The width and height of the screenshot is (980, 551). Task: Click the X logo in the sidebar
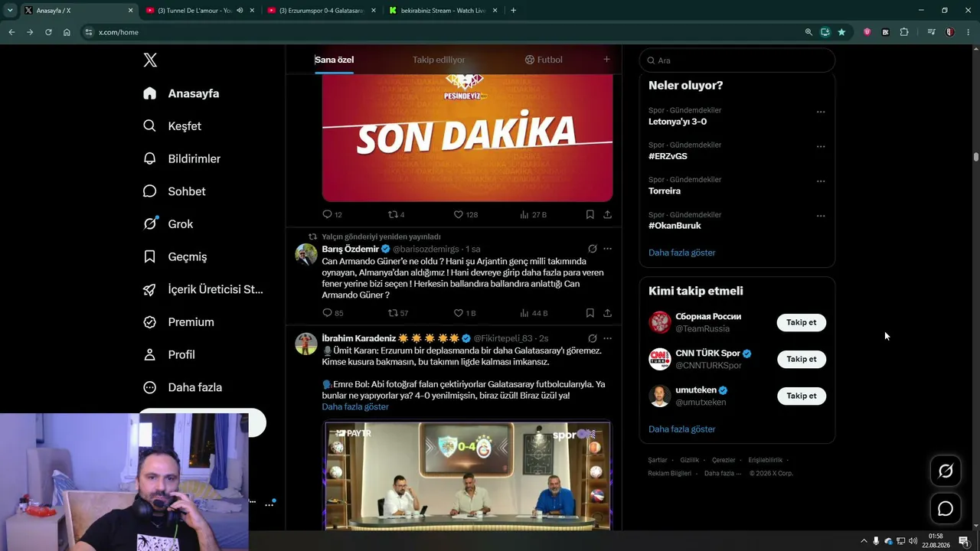[x=150, y=60]
